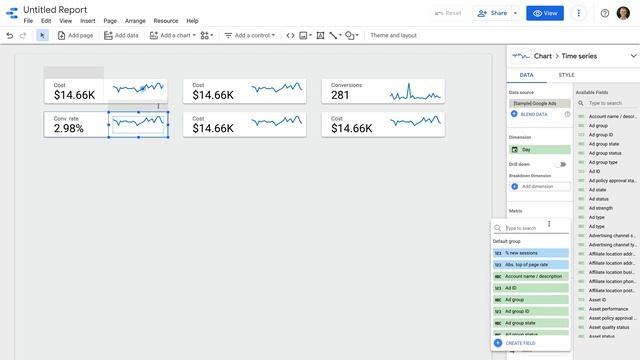Select Ad group state in the metric picker
The image size is (640, 360).
click(531, 323)
